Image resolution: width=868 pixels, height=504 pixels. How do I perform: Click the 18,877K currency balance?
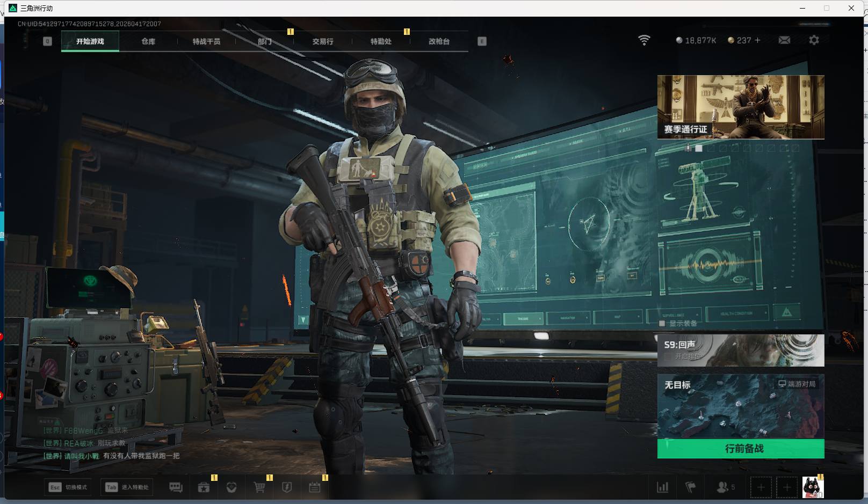point(696,40)
